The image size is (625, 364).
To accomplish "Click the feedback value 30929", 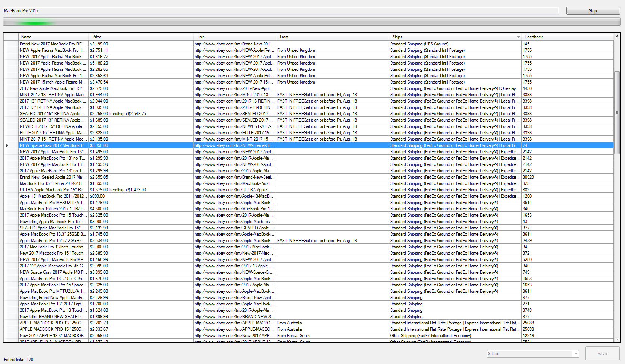I will pos(568,177).
